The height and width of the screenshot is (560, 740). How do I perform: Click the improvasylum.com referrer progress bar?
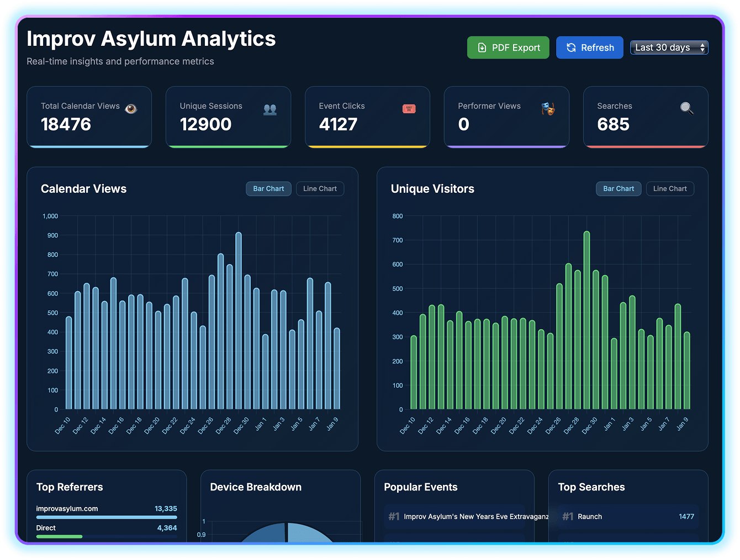[107, 517]
